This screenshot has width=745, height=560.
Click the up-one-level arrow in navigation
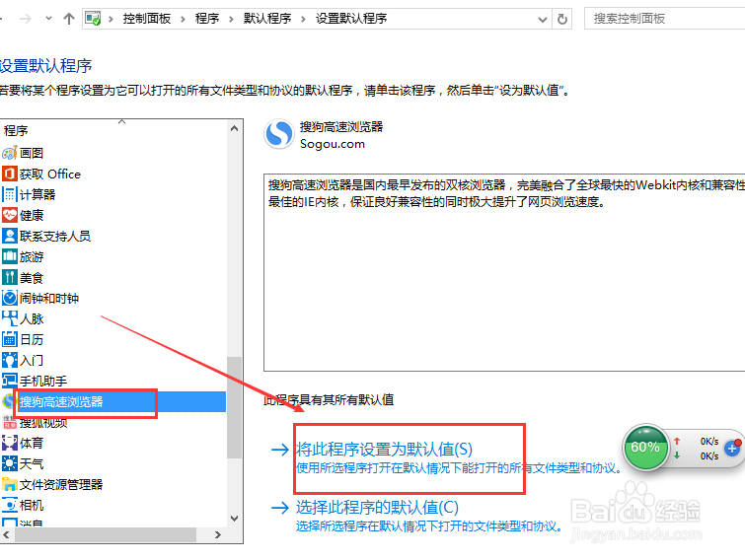click(69, 19)
